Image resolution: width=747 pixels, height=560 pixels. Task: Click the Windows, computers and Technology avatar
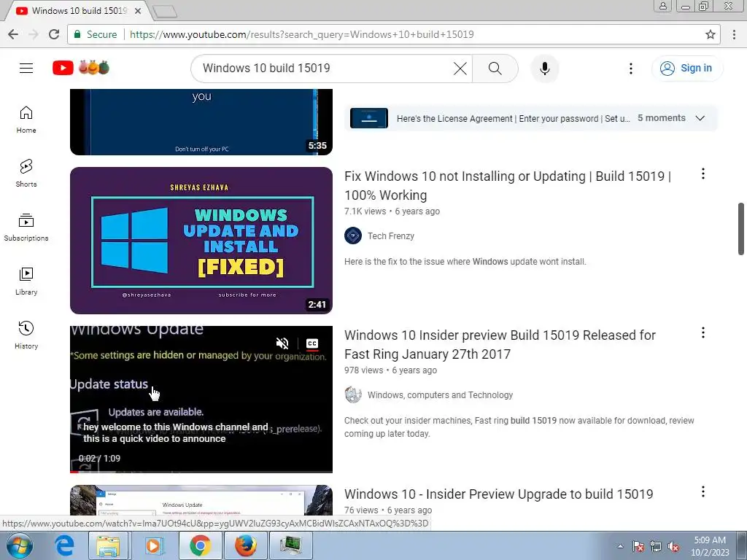tap(353, 394)
